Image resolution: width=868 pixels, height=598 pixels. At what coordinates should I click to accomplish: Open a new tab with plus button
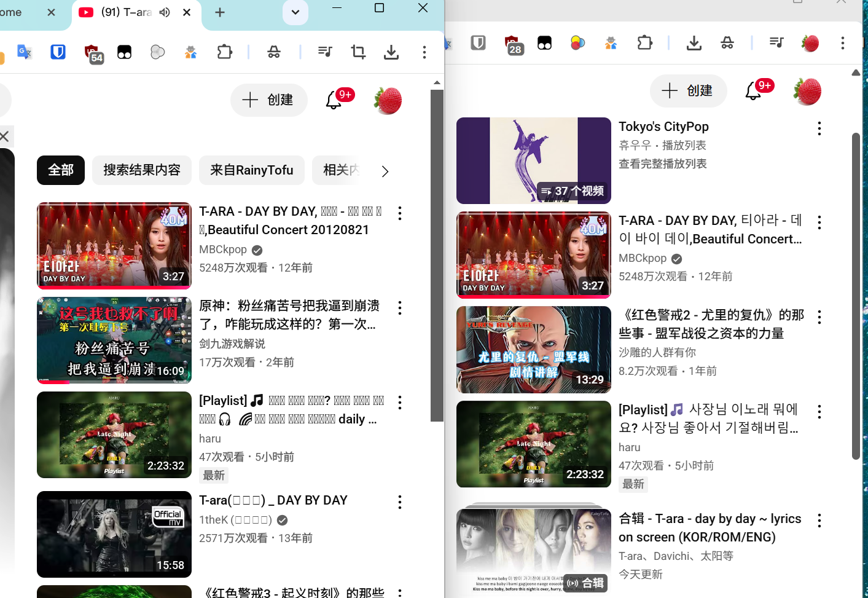[220, 12]
